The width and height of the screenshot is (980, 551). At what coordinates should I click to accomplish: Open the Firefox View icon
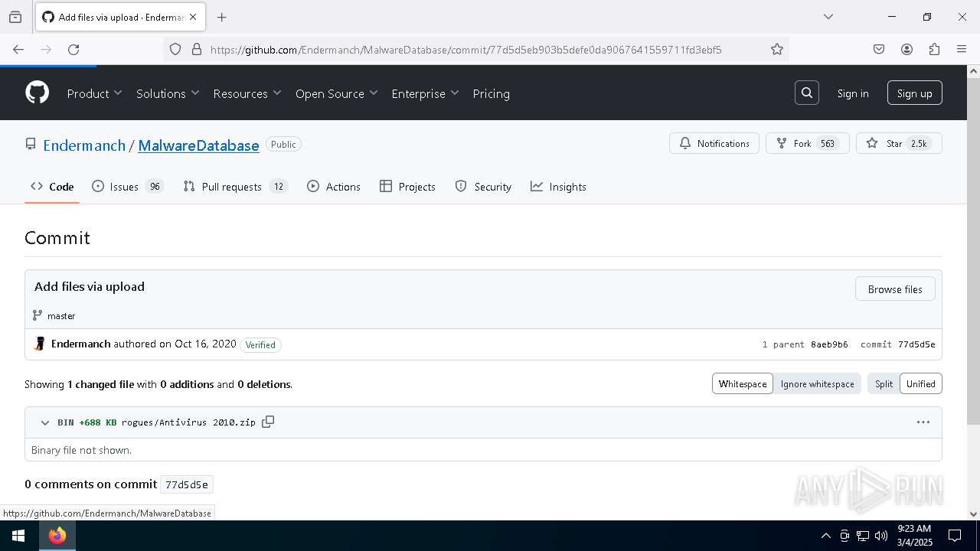[x=15, y=17]
